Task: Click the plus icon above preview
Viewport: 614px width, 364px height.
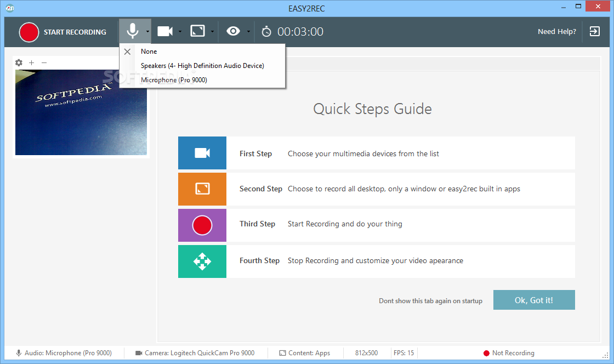Action: click(32, 62)
